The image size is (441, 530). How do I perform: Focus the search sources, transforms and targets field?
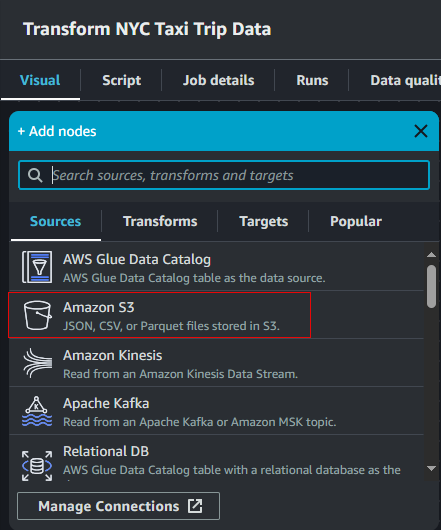[224, 175]
